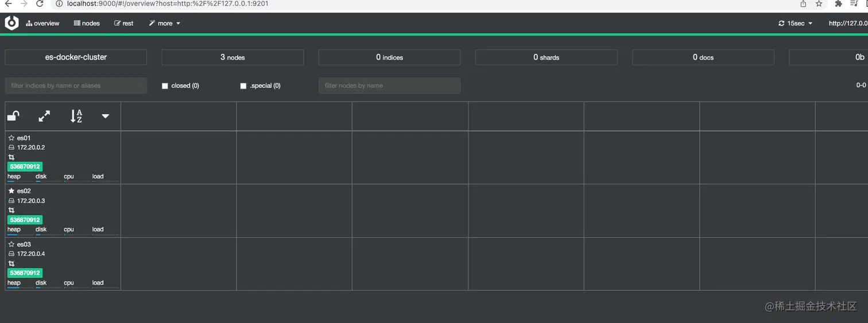Click the Cerebro logo icon
The image size is (868, 323).
click(11, 23)
